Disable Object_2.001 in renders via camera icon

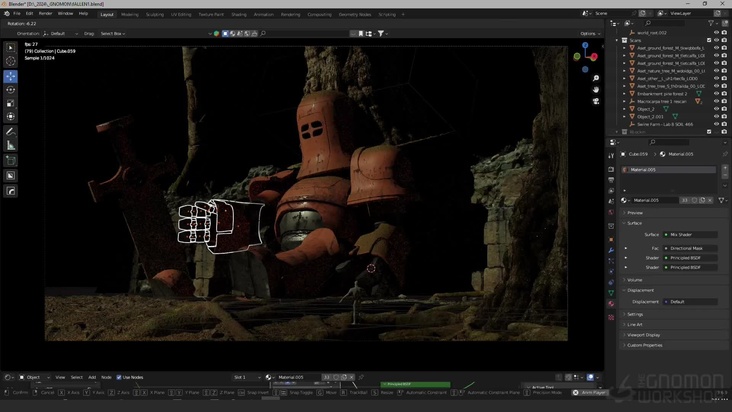coord(724,116)
